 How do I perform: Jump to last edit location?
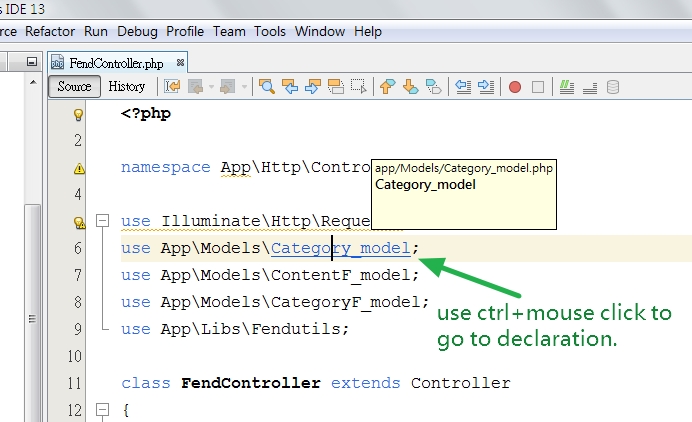point(172,87)
